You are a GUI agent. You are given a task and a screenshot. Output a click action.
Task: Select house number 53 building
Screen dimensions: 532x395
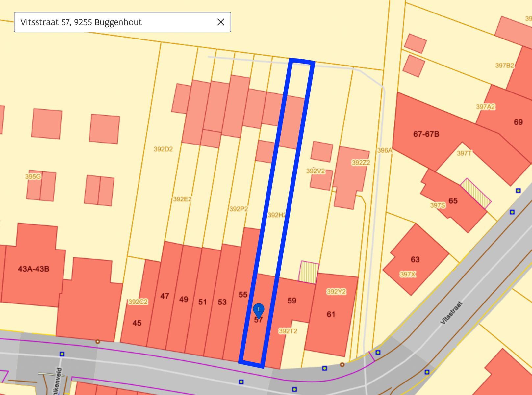coord(222,302)
